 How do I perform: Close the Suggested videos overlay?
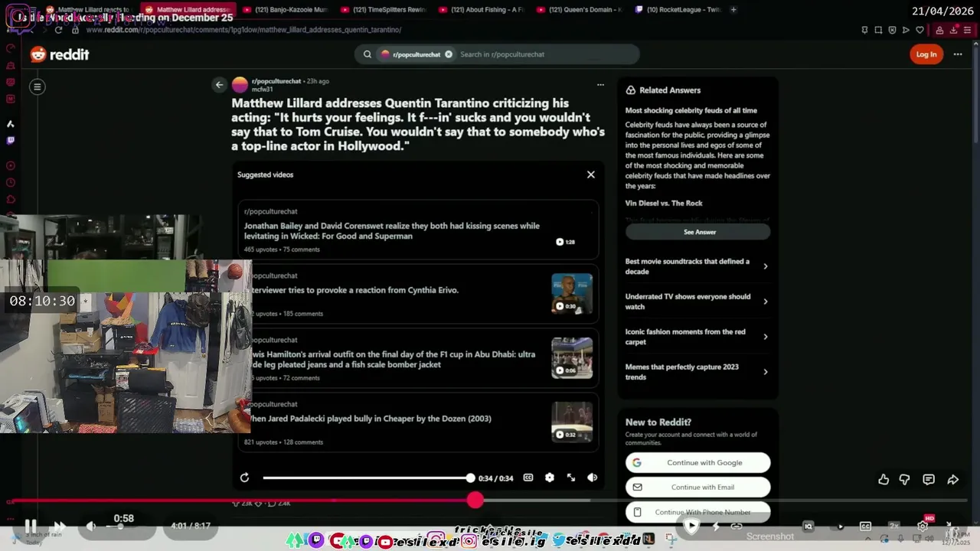pyautogui.click(x=591, y=174)
